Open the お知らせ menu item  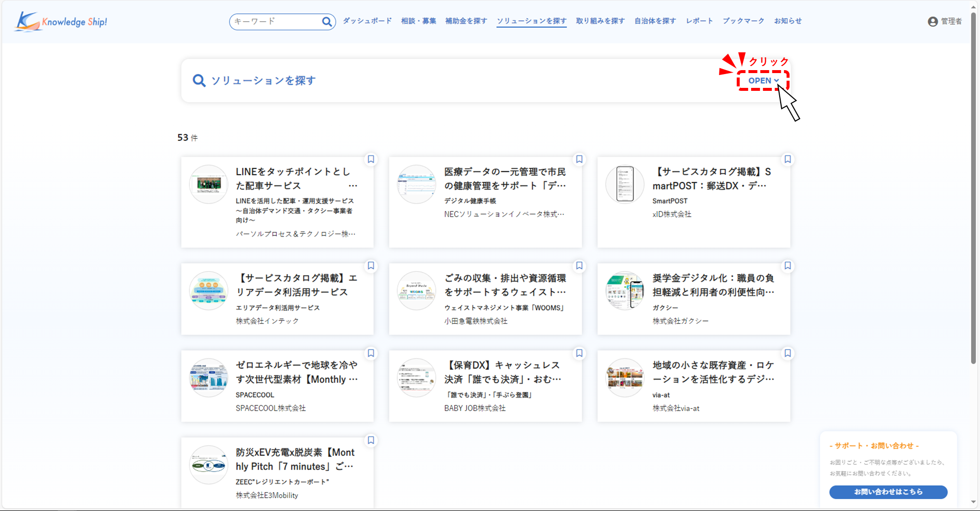pyautogui.click(x=788, y=21)
